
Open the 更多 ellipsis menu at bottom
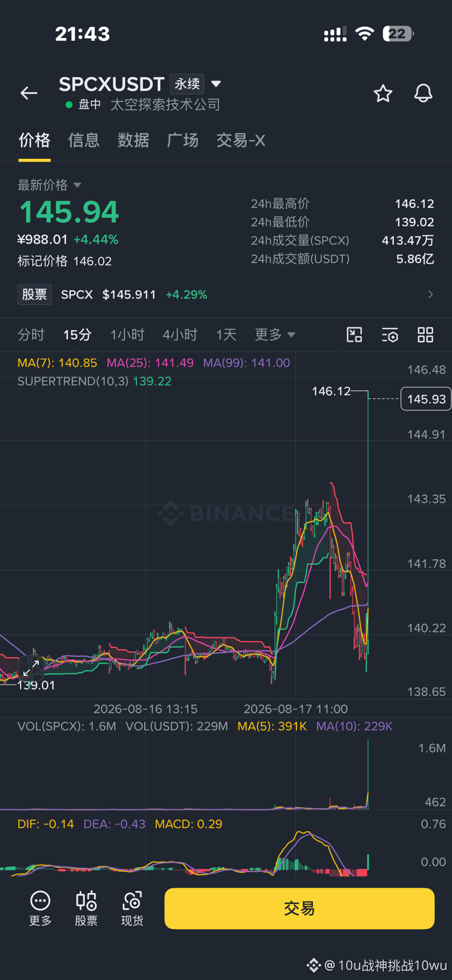(x=40, y=909)
